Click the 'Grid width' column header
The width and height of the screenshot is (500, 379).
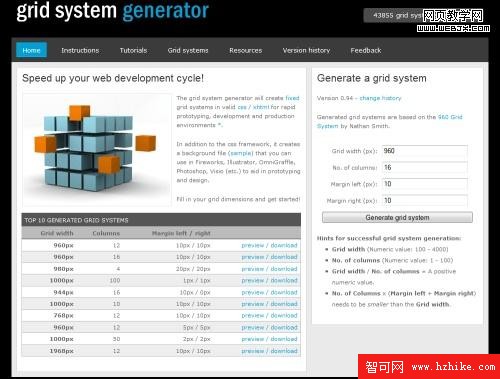[x=57, y=233]
